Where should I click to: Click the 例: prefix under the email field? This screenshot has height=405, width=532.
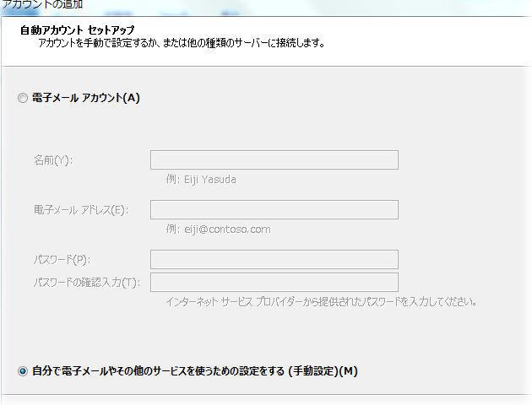pos(174,229)
